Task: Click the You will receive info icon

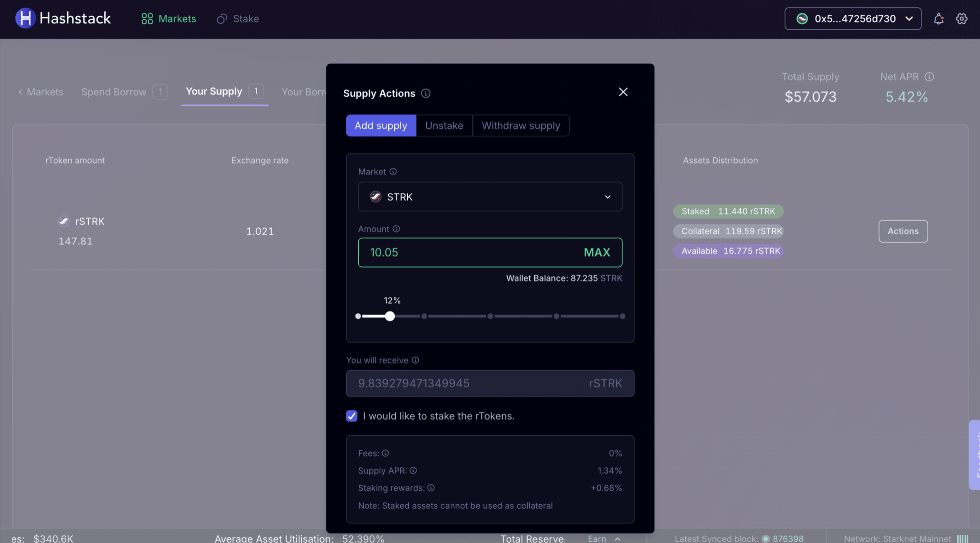Action: [x=415, y=360]
